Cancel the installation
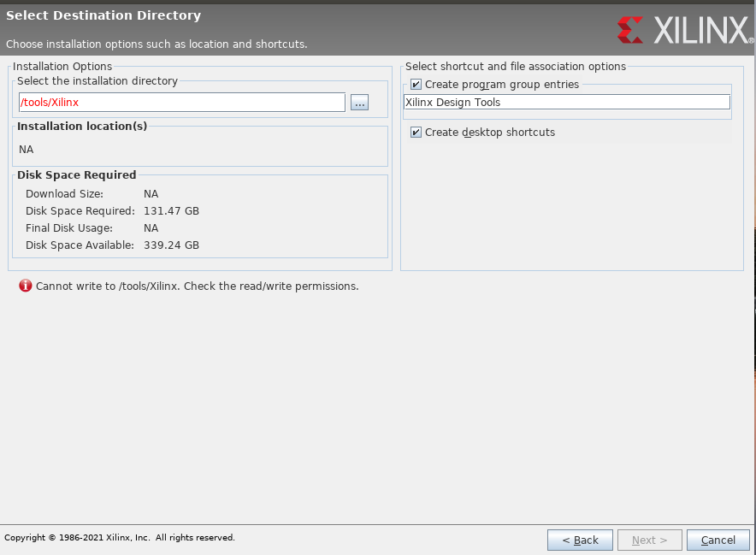Viewport: 756px width, 555px height. [x=718, y=540]
